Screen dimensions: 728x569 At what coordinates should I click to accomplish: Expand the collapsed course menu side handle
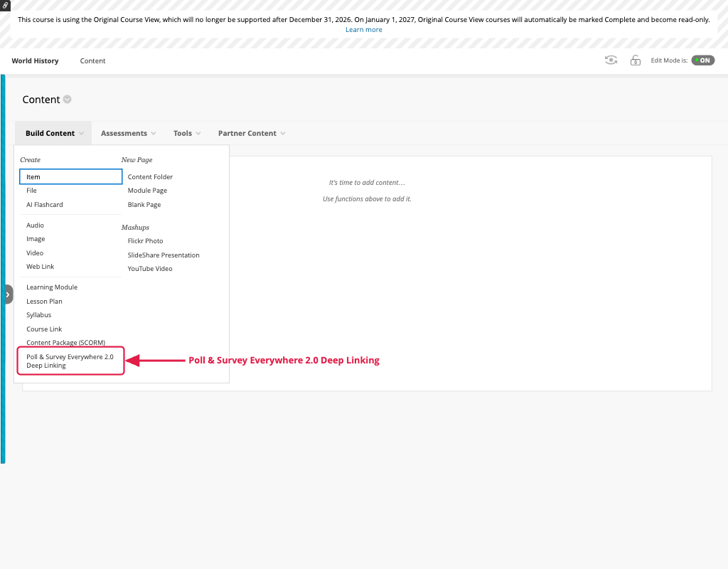(9, 294)
